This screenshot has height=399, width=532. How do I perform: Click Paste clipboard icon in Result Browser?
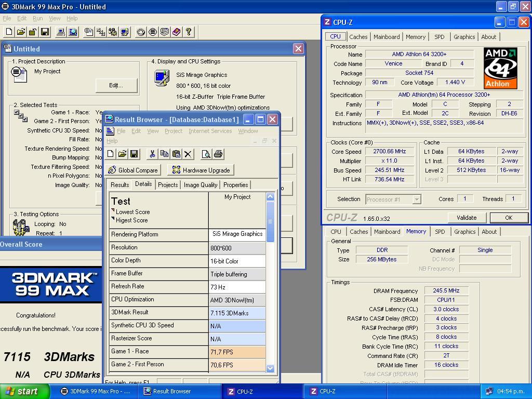176,154
